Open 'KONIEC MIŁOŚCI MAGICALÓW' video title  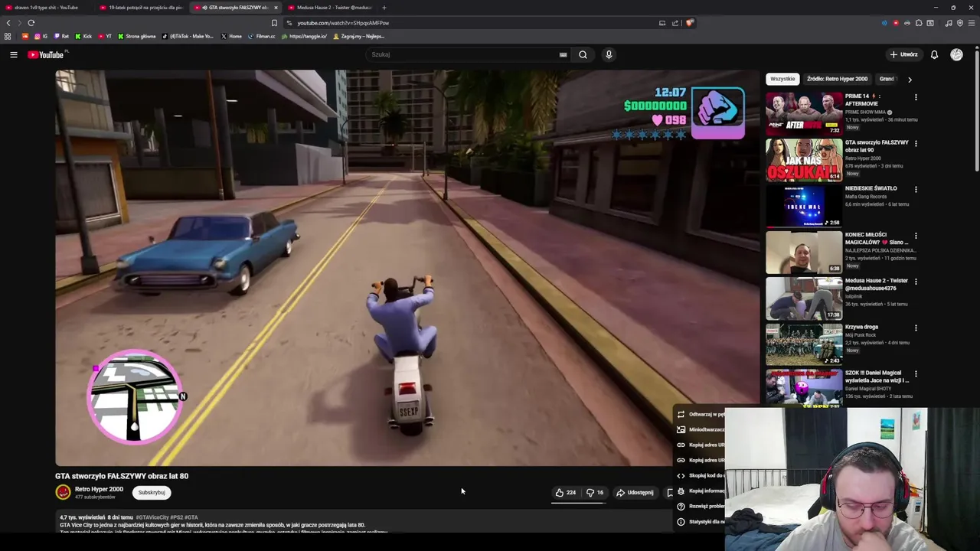click(877, 239)
